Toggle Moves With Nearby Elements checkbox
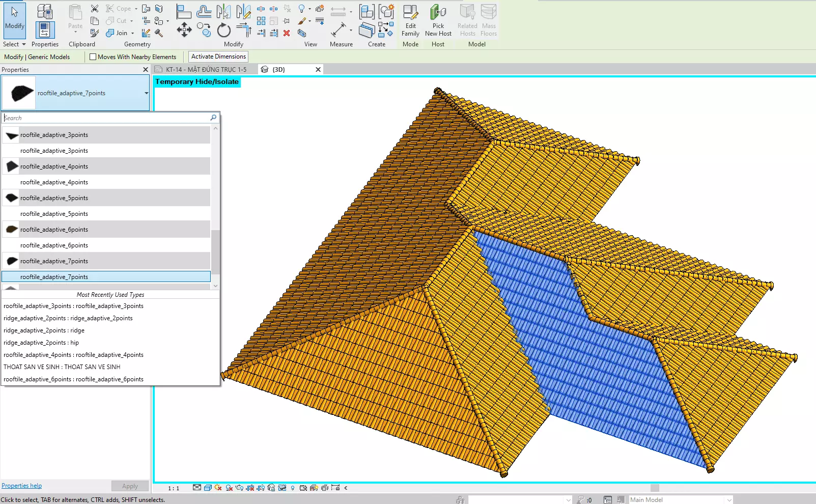This screenshot has height=504, width=816. pos(93,57)
